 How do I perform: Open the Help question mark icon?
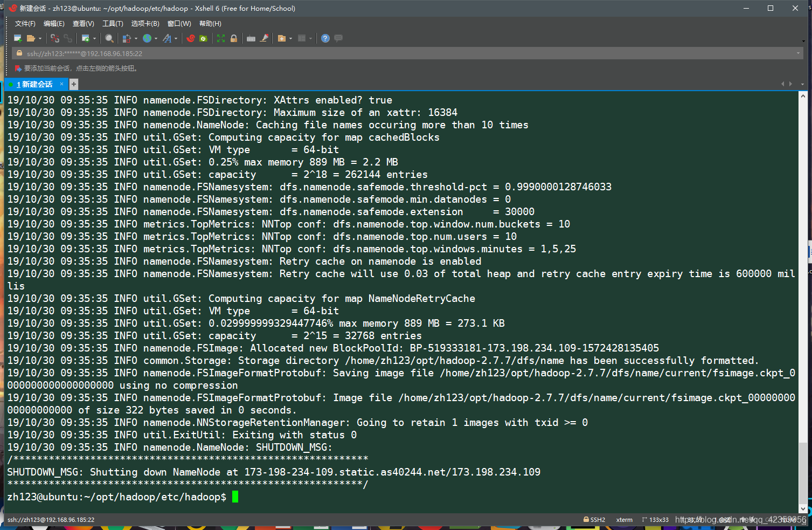[x=325, y=38]
